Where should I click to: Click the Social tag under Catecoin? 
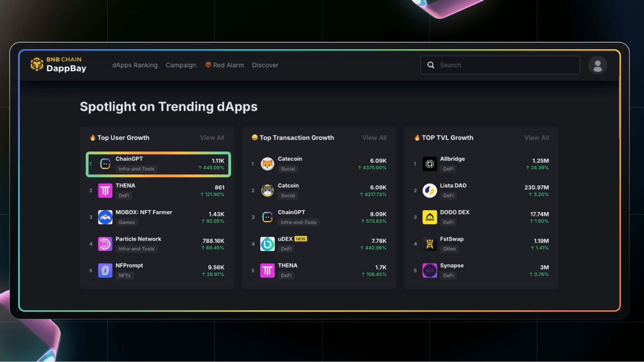coord(288,169)
